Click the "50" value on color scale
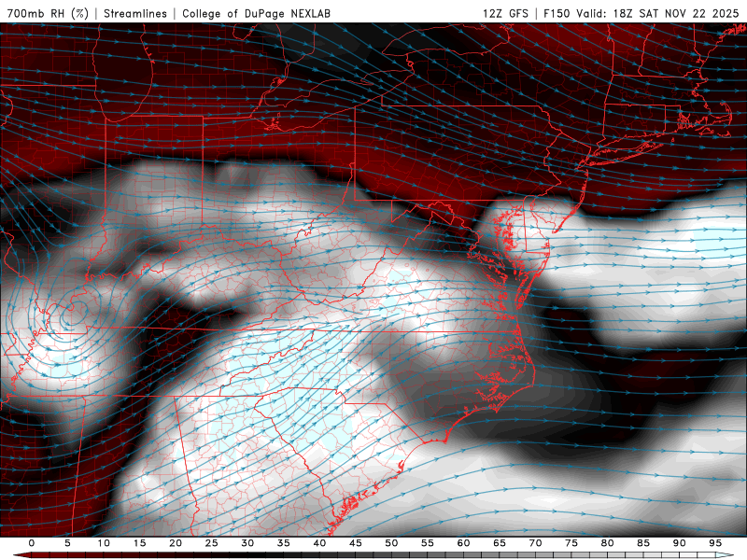The width and height of the screenshot is (747, 560). [x=391, y=543]
